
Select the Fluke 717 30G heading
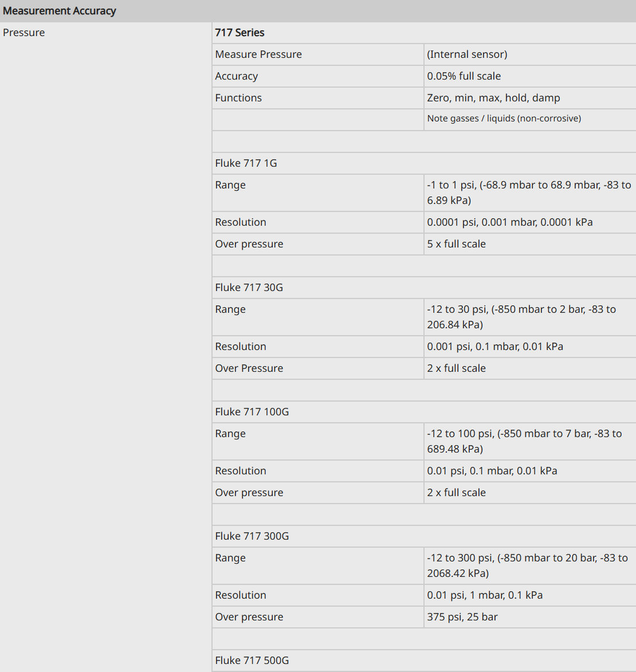coord(249,288)
